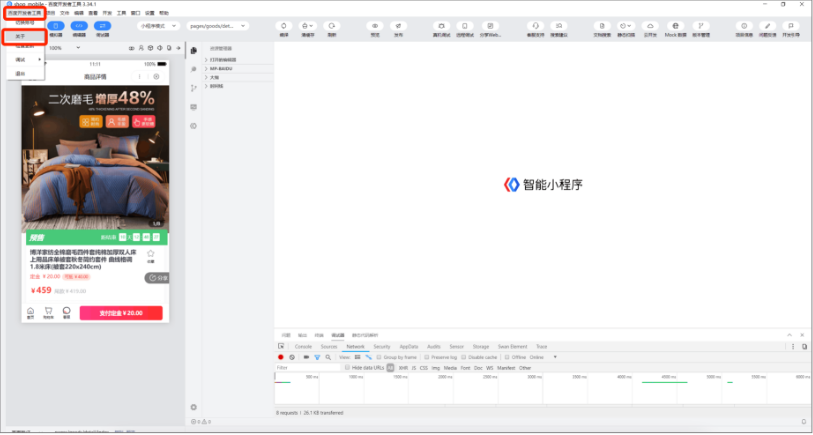Screen dimensions: 813x435
Task: Click the clear network log icon
Action: 292,357
